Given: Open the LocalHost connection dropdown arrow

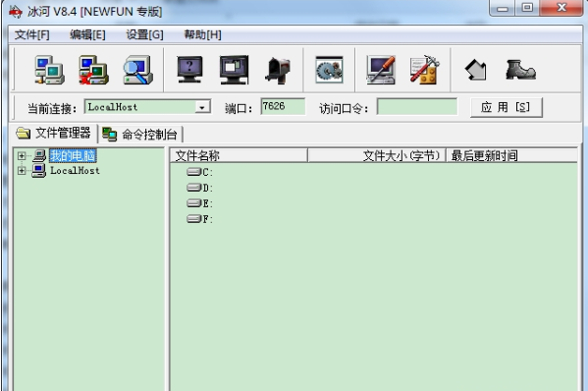Looking at the screenshot, I should pyautogui.click(x=202, y=107).
